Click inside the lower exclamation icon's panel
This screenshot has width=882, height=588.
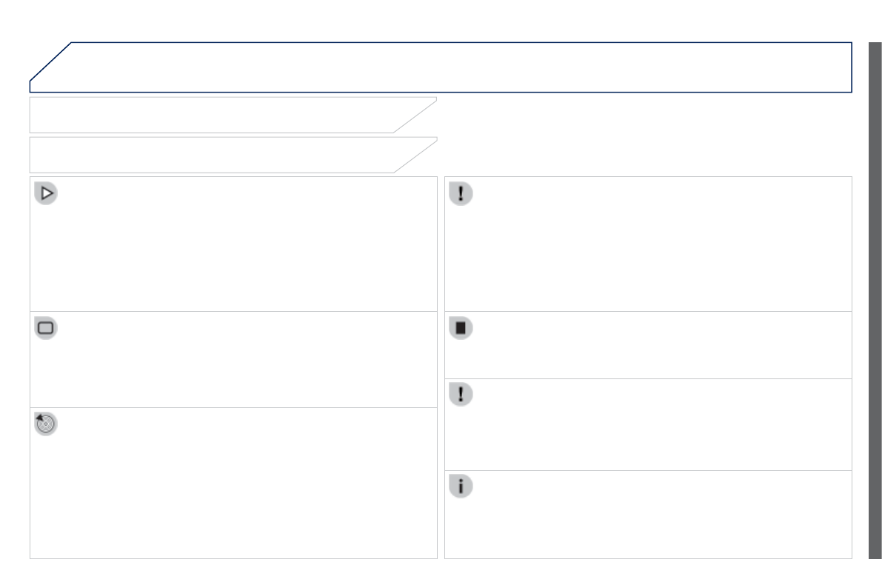(x=648, y=433)
